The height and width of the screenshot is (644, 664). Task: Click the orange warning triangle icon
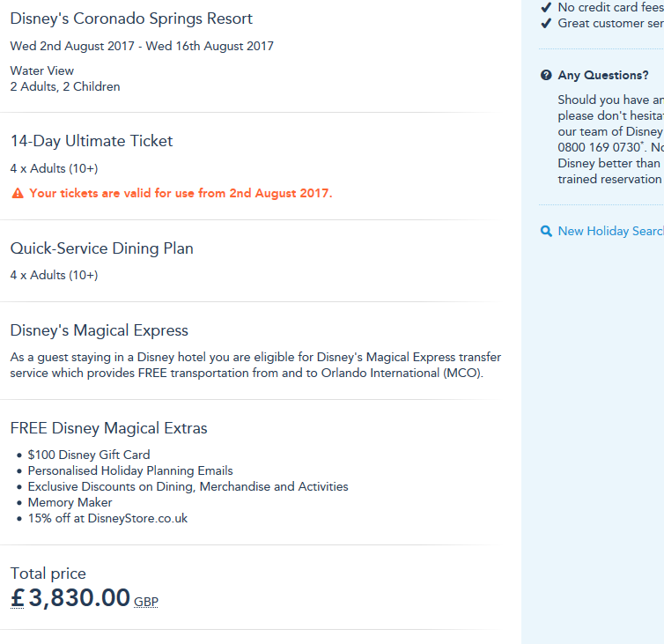[x=18, y=194]
